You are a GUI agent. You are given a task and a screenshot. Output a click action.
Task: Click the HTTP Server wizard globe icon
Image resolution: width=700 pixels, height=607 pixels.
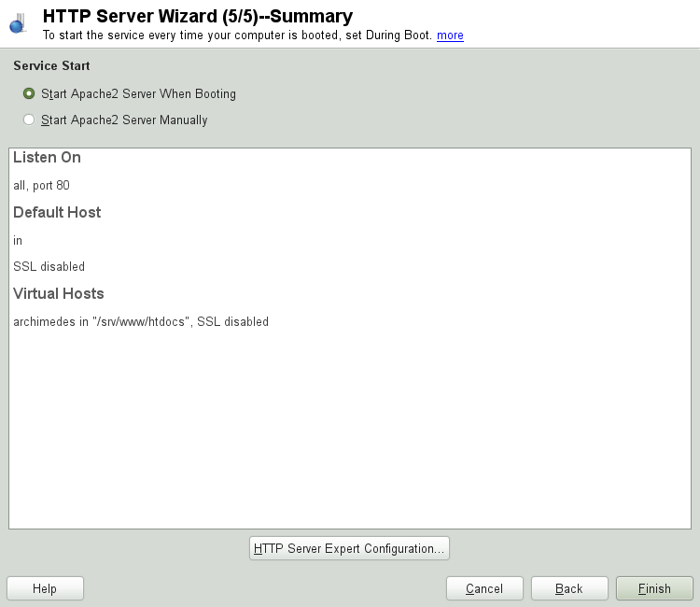click(18, 23)
